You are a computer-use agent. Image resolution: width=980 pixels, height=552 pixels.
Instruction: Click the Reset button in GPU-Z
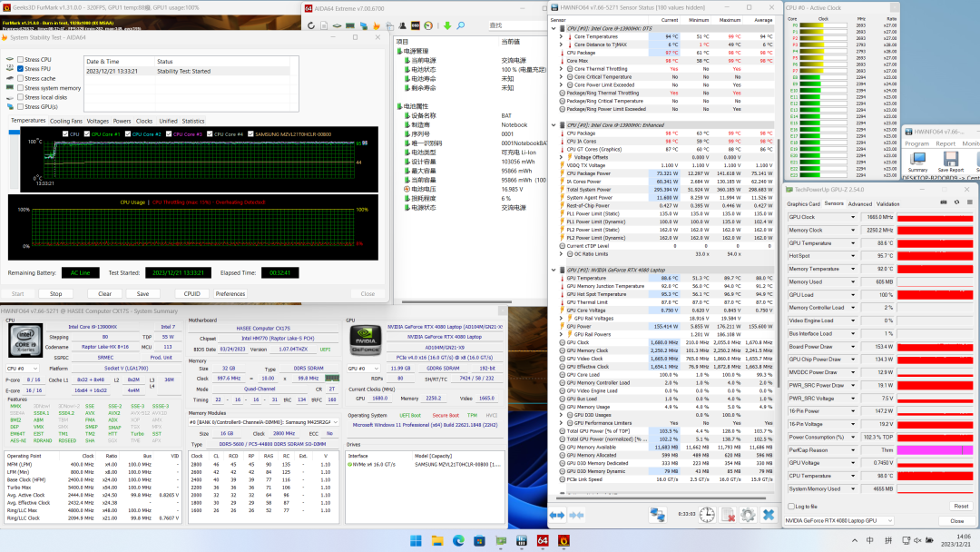pos(960,506)
